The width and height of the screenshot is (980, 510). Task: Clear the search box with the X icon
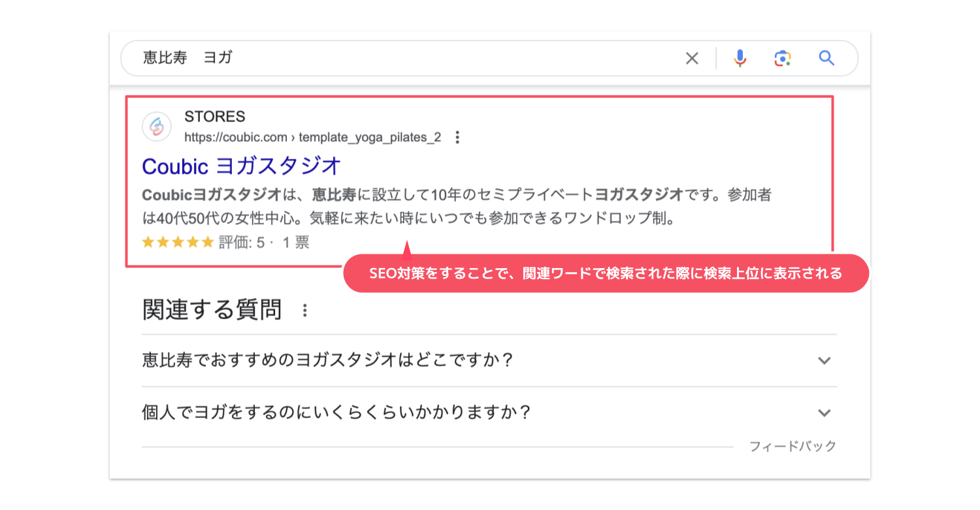tap(692, 59)
